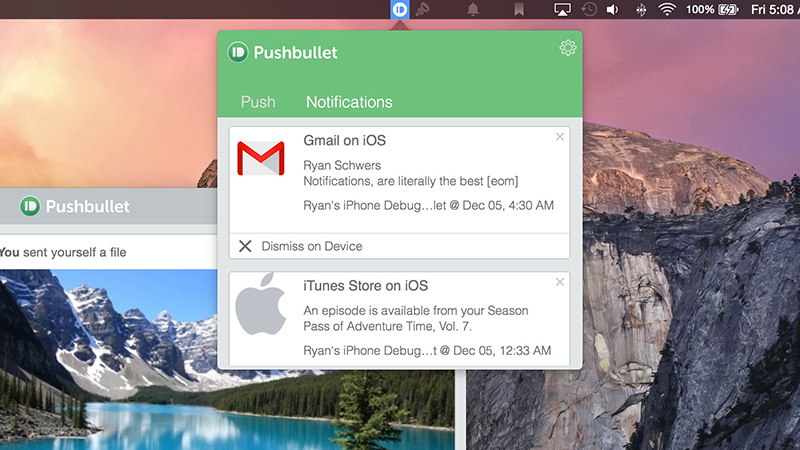This screenshot has height=450, width=800.
Task: Click the Pushbullet menu bar icon
Action: 399,9
